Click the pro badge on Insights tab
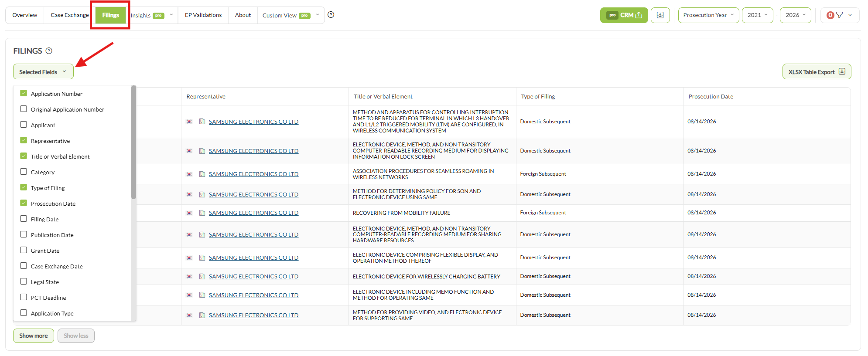This screenshot has width=868, height=356. (x=158, y=16)
